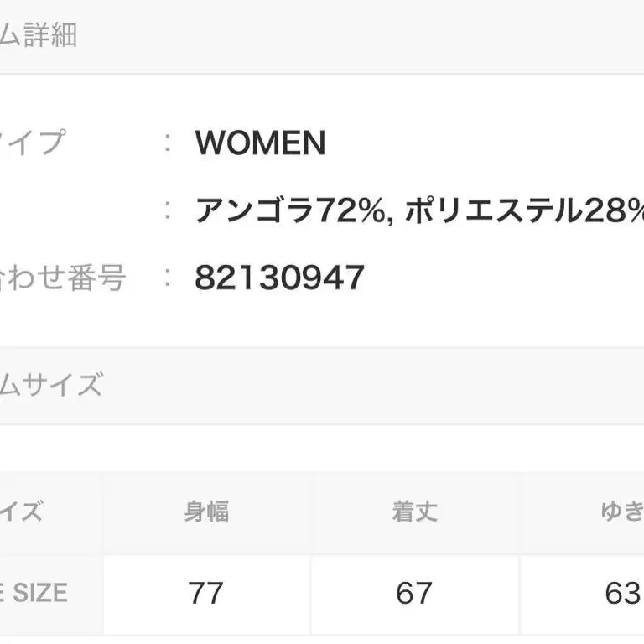
Task: Select the ゆき value 63
Action: pyautogui.click(x=622, y=594)
